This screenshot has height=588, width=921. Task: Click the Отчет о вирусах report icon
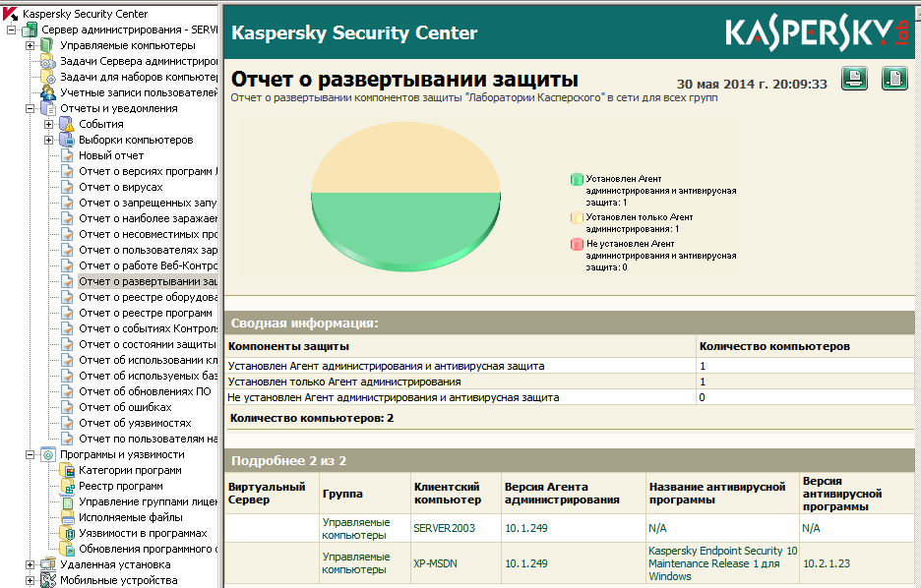pos(68,187)
